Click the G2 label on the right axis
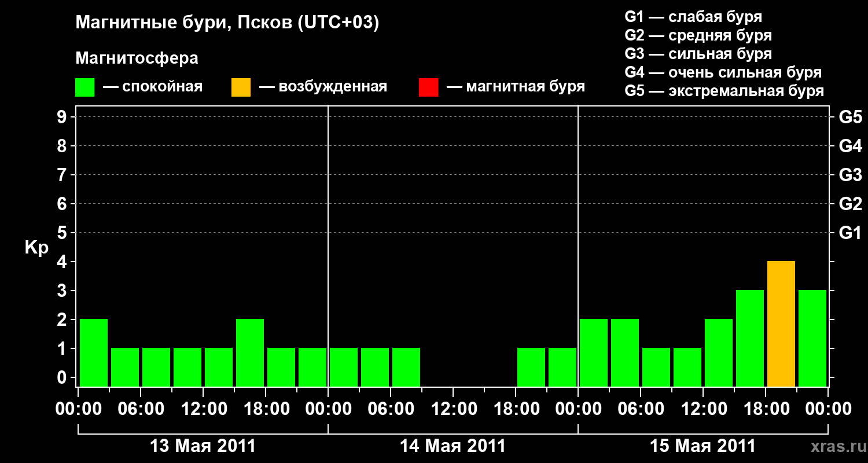The height and width of the screenshot is (463, 868). [x=851, y=204]
